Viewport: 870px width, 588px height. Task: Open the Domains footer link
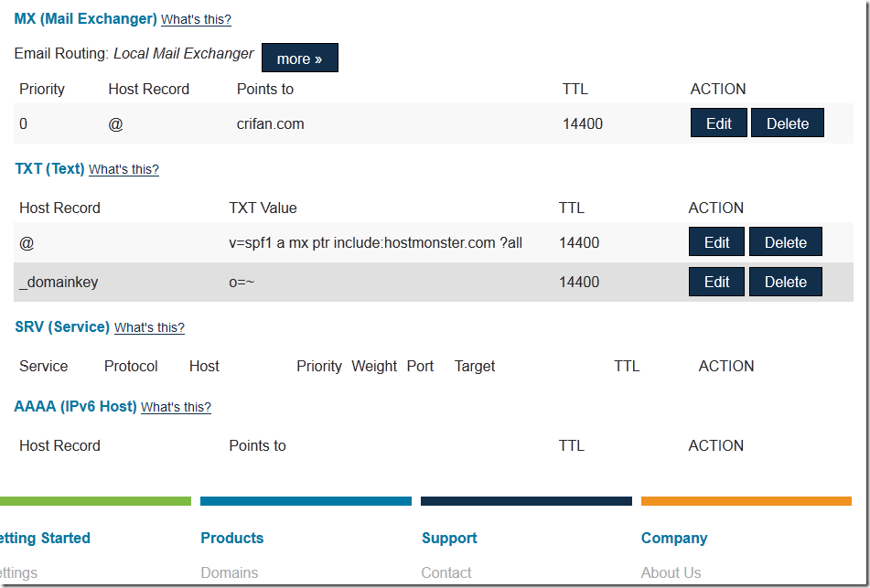229,572
